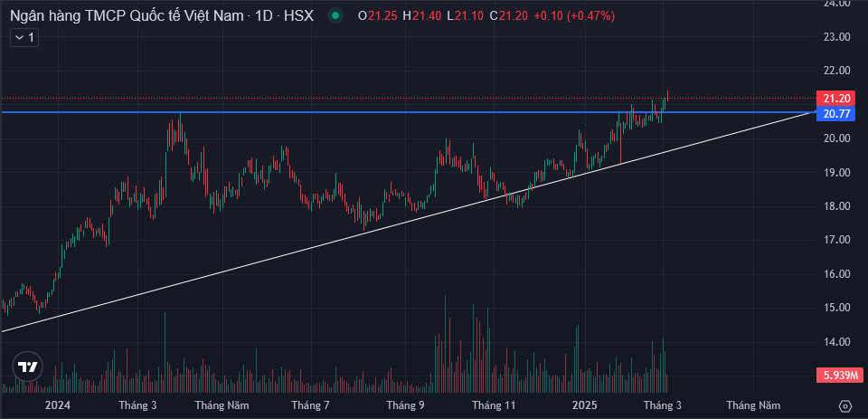Click the change value +0.10 (+0.47%)

[574, 16]
